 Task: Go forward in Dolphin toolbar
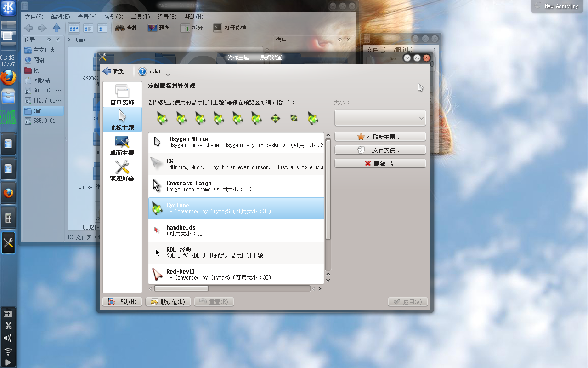42,28
